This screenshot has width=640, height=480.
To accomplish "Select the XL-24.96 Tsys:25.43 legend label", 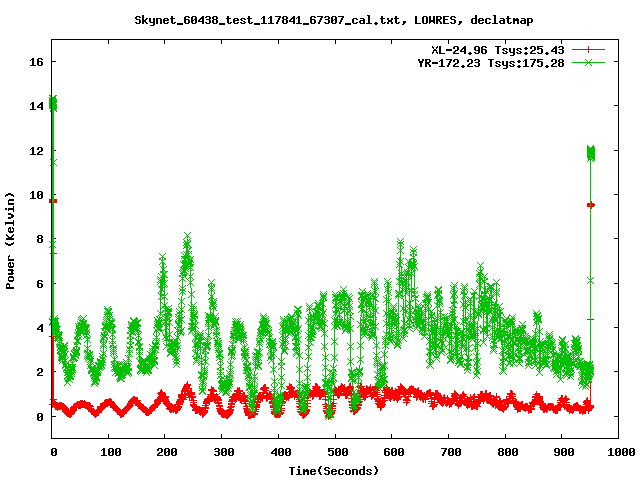I will pos(498,50).
